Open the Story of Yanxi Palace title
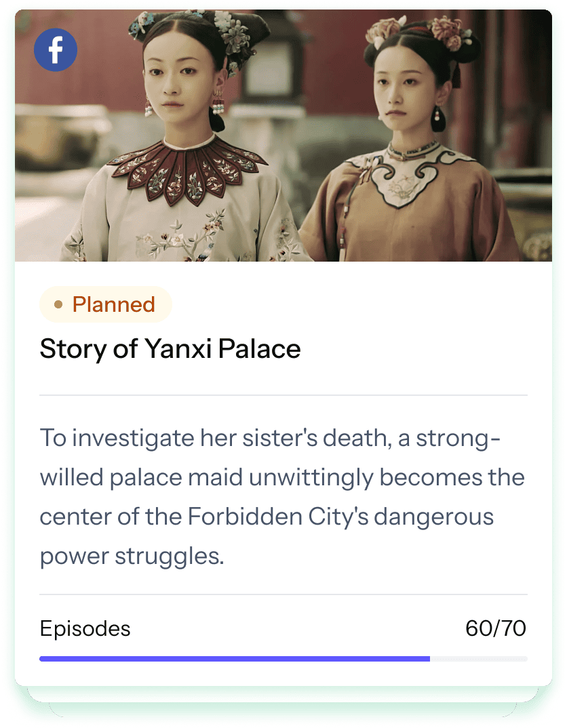Viewport: 567px width, 728px height. (x=170, y=348)
